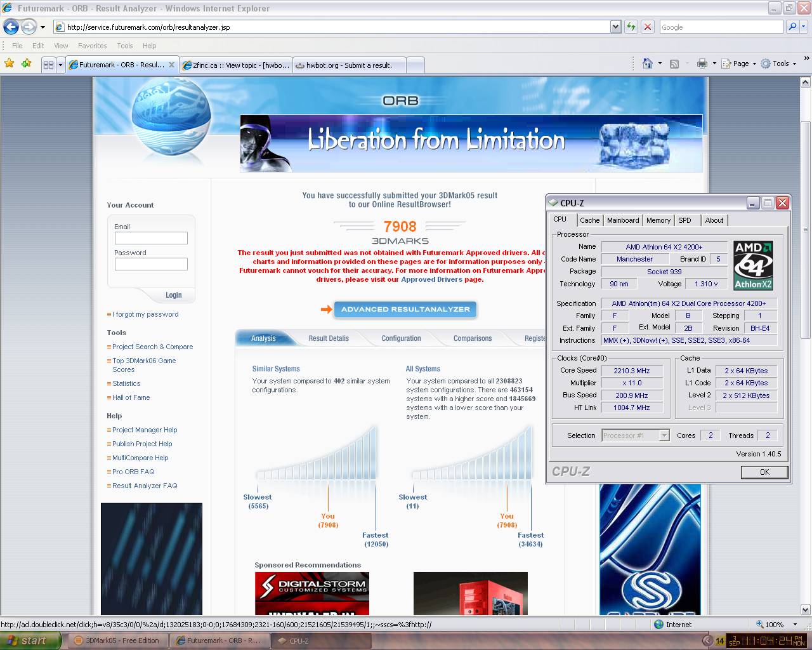Open the Hall of Fame link

131,397
